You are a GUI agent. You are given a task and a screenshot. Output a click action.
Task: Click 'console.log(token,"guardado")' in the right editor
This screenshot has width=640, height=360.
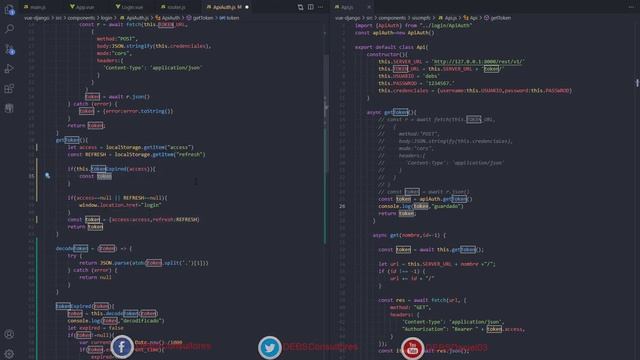pyautogui.click(x=421, y=206)
